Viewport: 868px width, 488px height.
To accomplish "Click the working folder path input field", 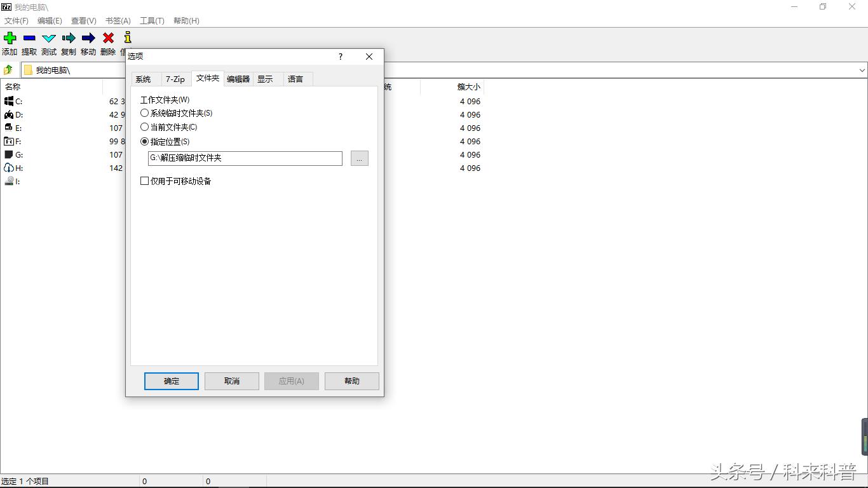I will tap(245, 158).
